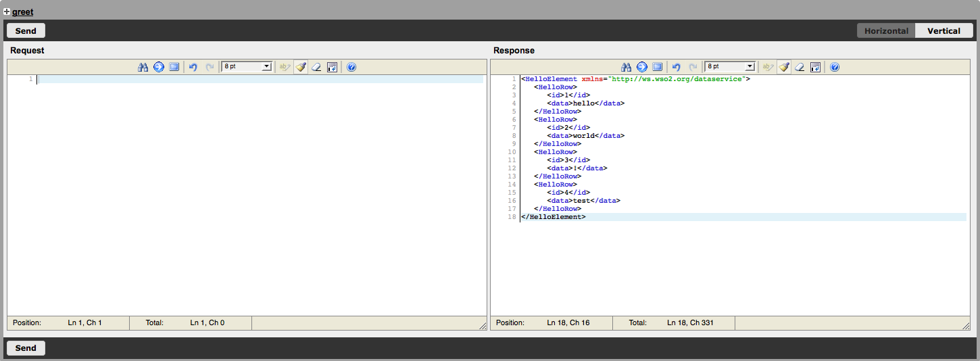Open help in Response editor toolbar

coord(835,67)
